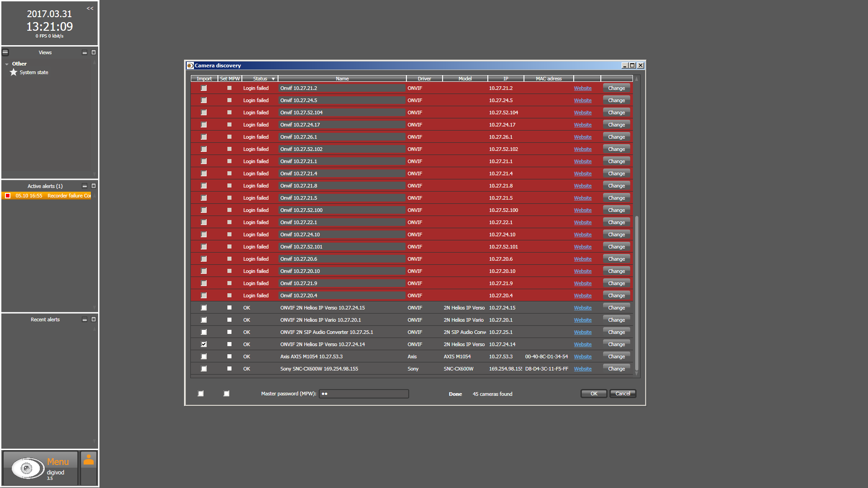Click red Recorder failure alert indicator

click(x=8, y=196)
